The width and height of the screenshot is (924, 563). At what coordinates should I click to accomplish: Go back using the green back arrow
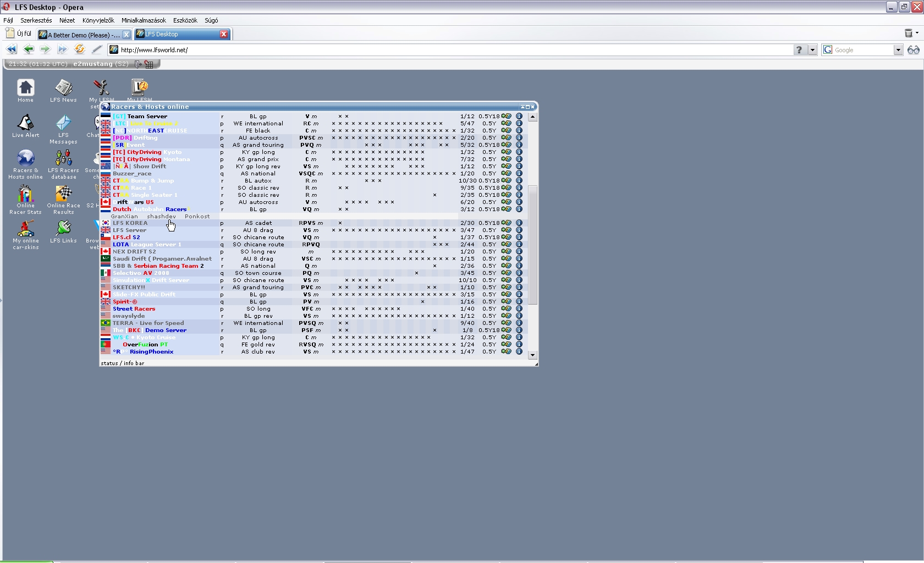pos(29,49)
